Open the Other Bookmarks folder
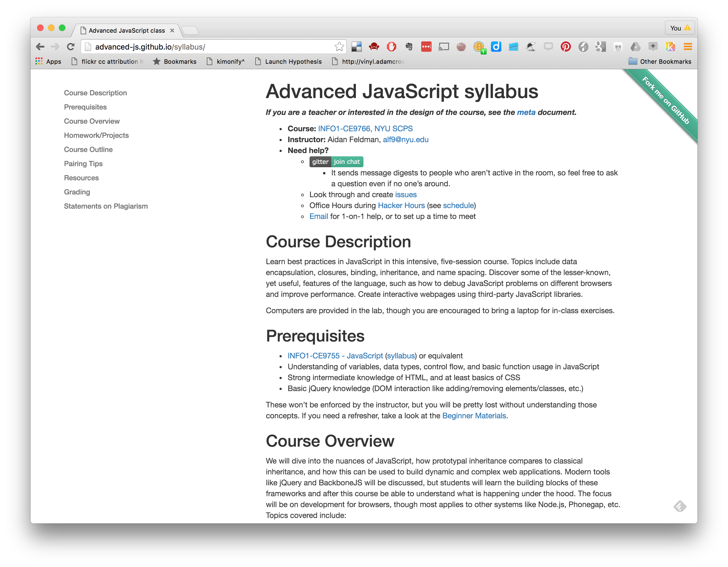Screen dimensions: 728x567 660,61
